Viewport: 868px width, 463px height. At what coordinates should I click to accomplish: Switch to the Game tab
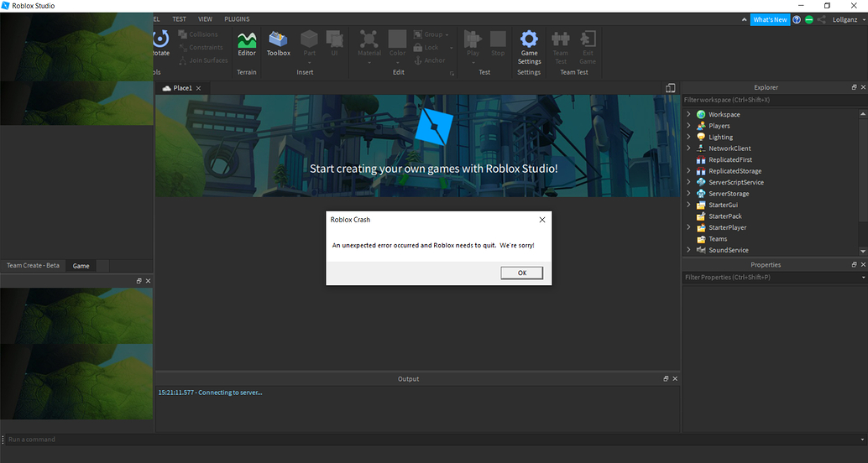(81, 266)
